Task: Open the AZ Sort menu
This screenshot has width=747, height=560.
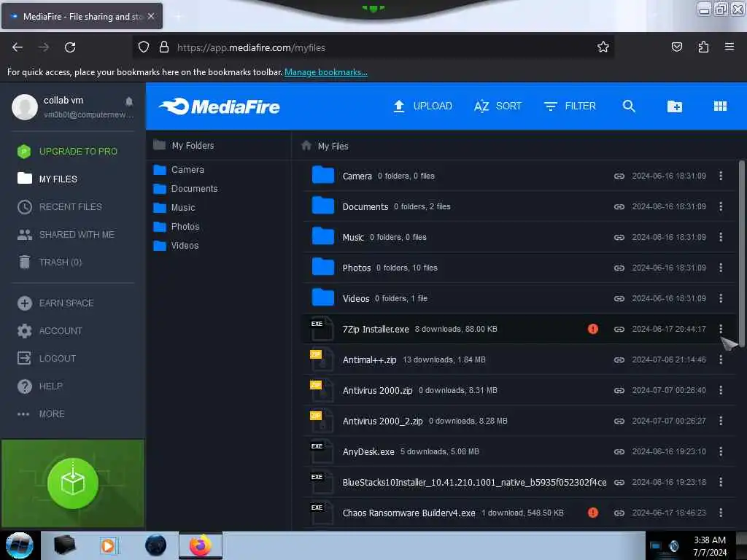Action: point(498,106)
